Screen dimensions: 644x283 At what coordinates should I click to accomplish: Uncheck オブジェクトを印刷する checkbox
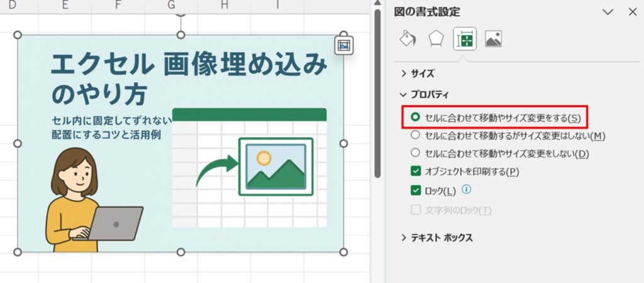416,172
